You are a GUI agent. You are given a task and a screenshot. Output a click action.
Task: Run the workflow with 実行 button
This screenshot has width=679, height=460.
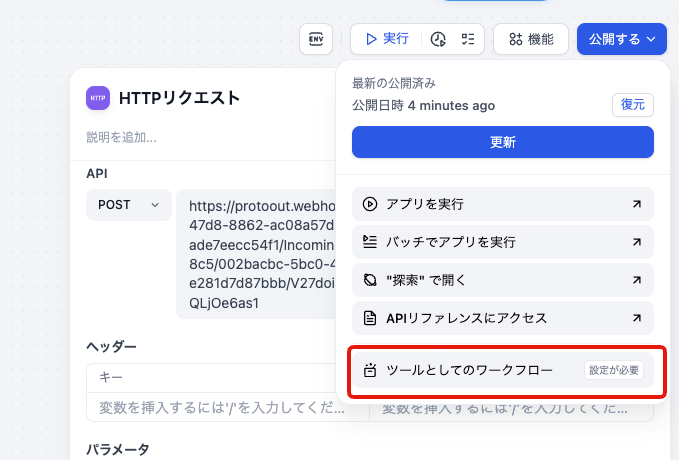click(387, 39)
